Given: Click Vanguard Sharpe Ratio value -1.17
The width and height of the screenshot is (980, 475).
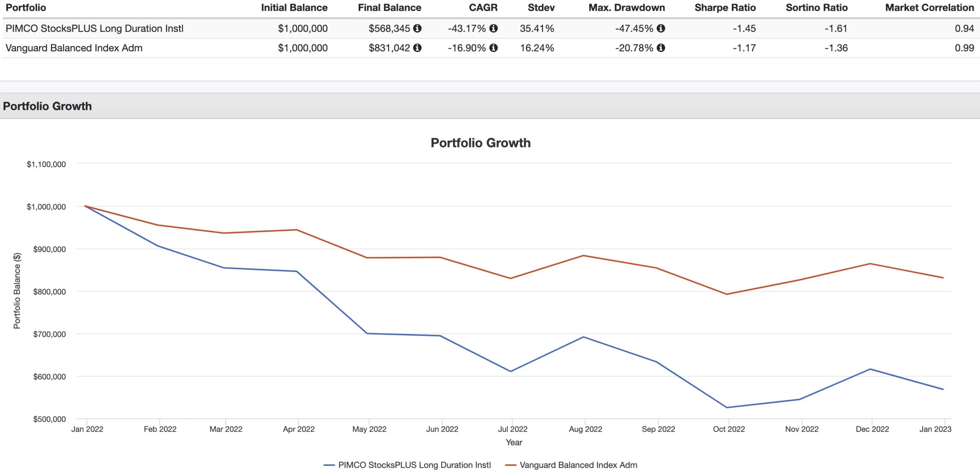Looking at the screenshot, I should pyautogui.click(x=744, y=48).
